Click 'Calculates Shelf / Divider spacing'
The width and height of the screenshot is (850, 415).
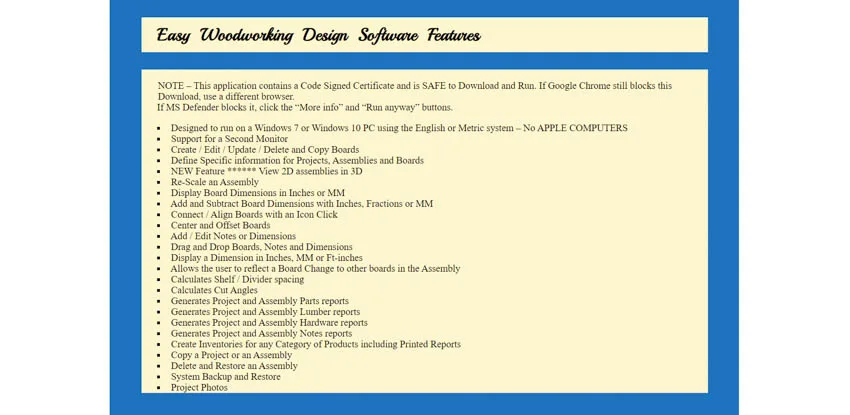click(x=237, y=280)
